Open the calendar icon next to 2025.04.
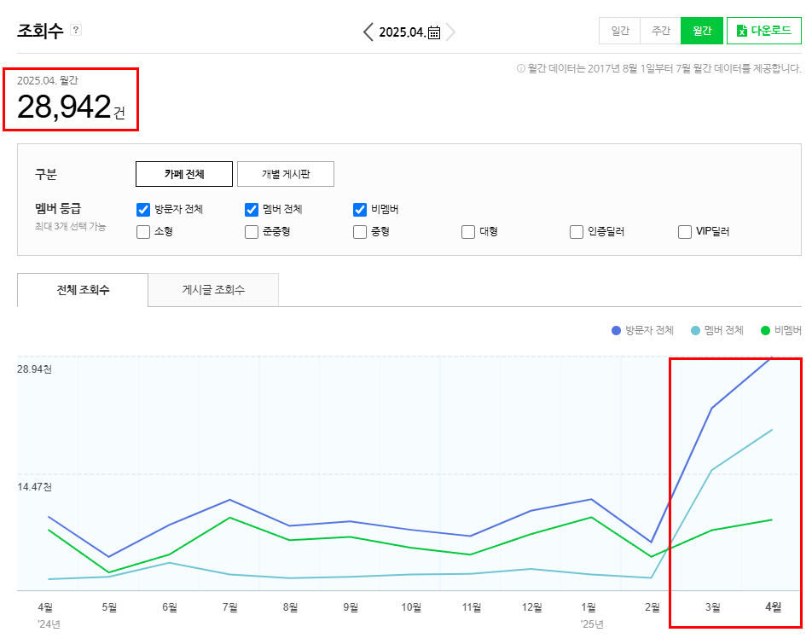This screenshot has width=812, height=644. click(434, 32)
